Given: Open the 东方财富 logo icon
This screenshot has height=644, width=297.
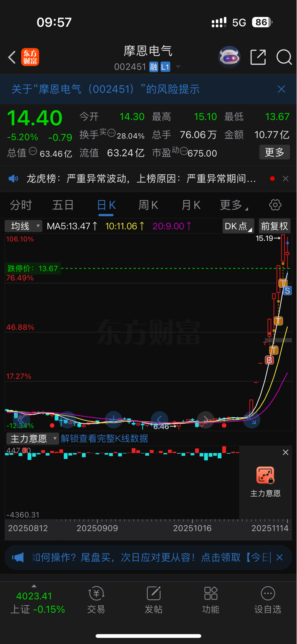Looking at the screenshot, I should (x=30, y=57).
